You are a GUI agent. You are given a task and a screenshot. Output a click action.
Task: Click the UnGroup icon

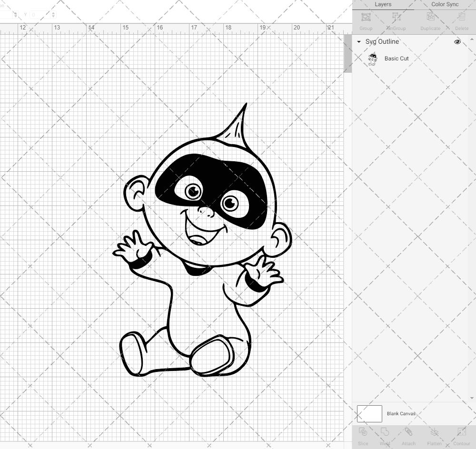[396, 17]
